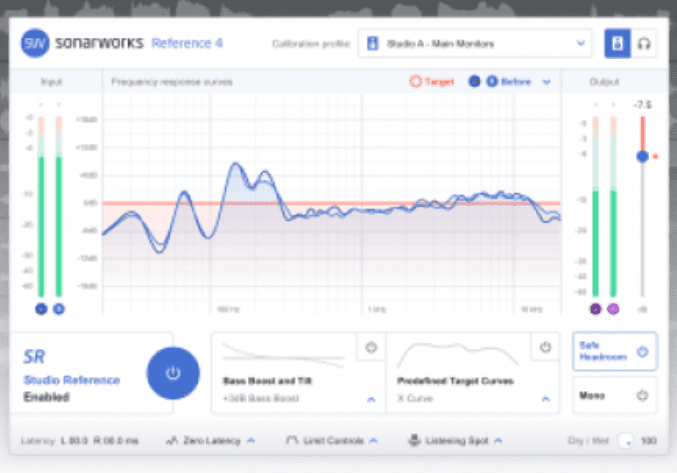
Task: Toggle Bass Boost and Tilt power
Action: point(370,348)
